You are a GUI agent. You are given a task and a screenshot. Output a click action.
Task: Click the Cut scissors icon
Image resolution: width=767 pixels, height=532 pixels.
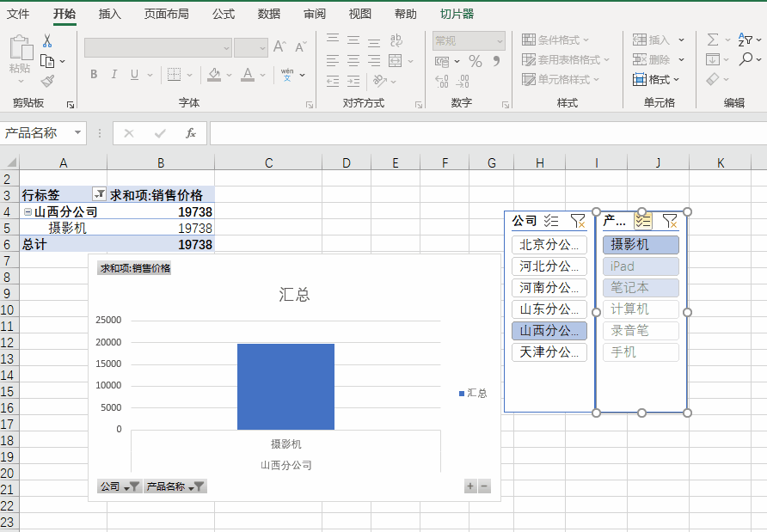(x=47, y=40)
